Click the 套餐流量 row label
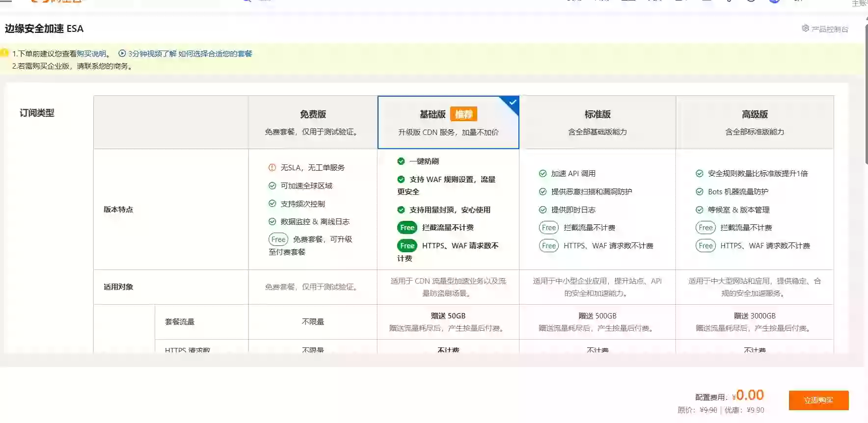 [180, 322]
